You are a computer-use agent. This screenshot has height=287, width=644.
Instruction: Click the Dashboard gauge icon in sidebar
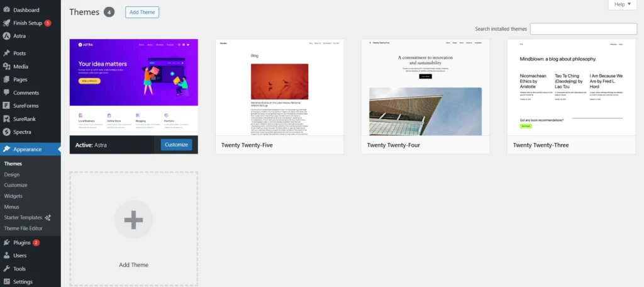click(6, 10)
